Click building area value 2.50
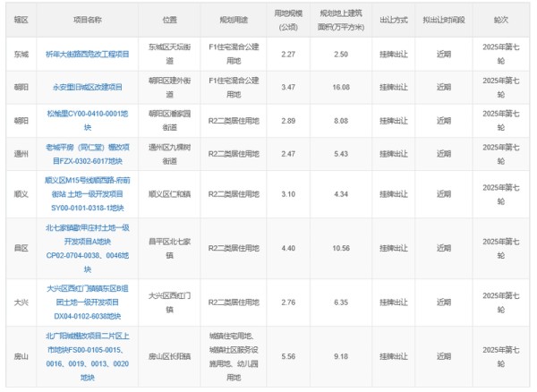This screenshot has width=537, height=392. (341, 54)
